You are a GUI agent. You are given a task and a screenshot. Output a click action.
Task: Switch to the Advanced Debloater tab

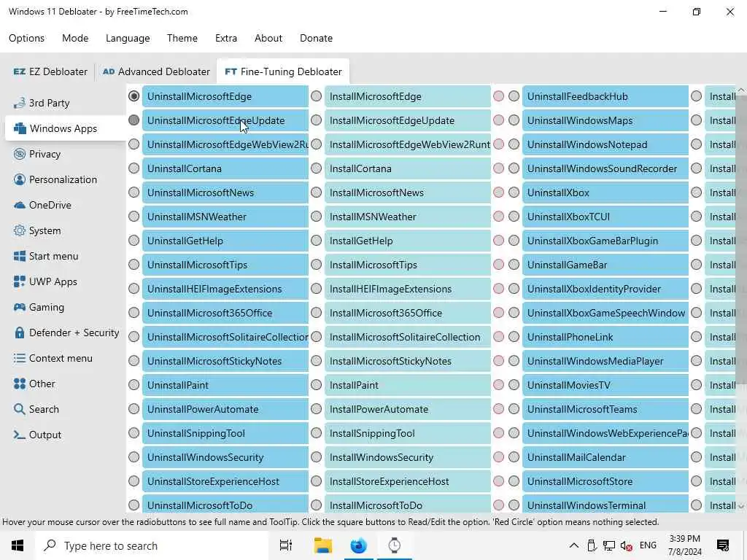[156, 72]
